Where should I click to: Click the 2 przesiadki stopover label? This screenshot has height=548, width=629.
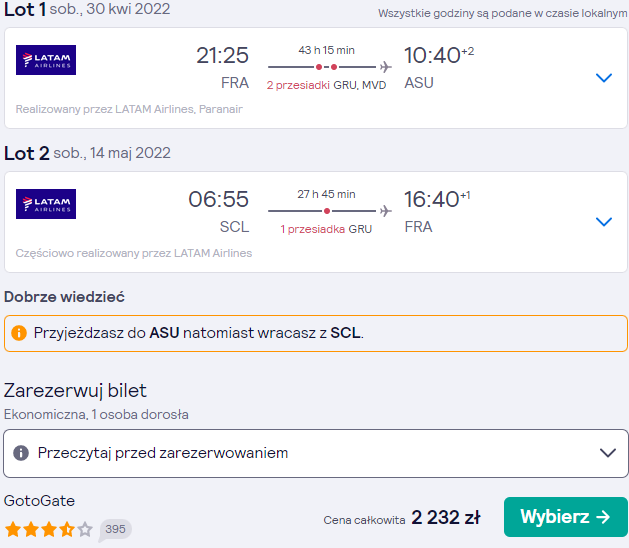(x=298, y=85)
